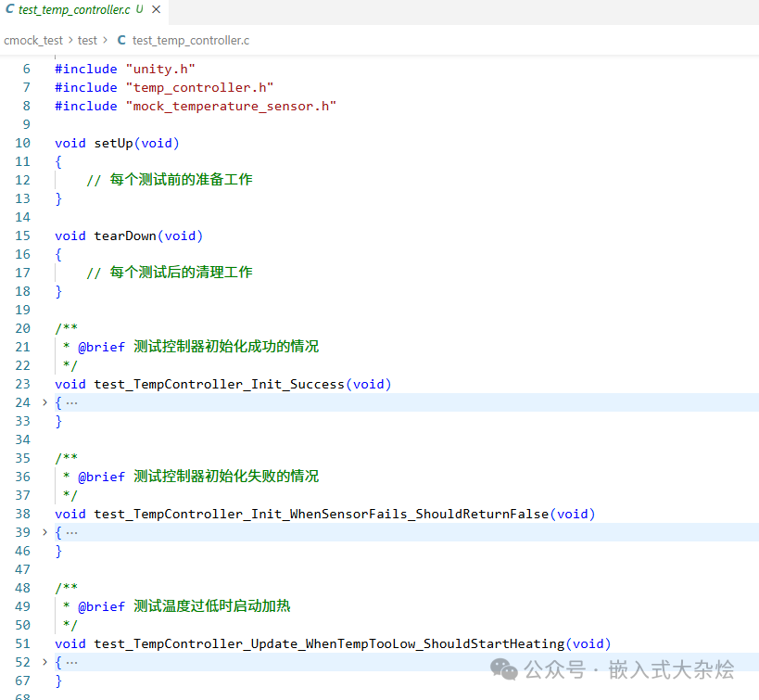Click folded ellipsis after brace on line 24
This screenshot has height=700, width=759.
click(x=71, y=402)
